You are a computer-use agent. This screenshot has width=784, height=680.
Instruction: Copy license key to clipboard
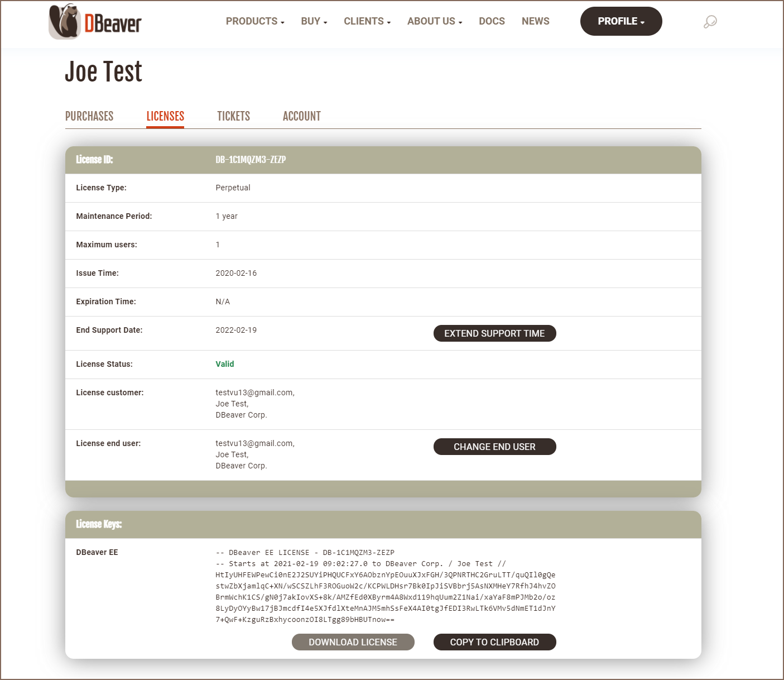click(494, 642)
